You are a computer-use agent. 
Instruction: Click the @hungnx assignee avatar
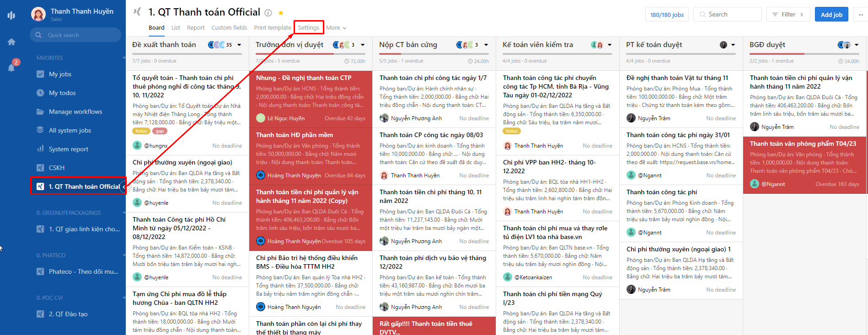(x=137, y=145)
